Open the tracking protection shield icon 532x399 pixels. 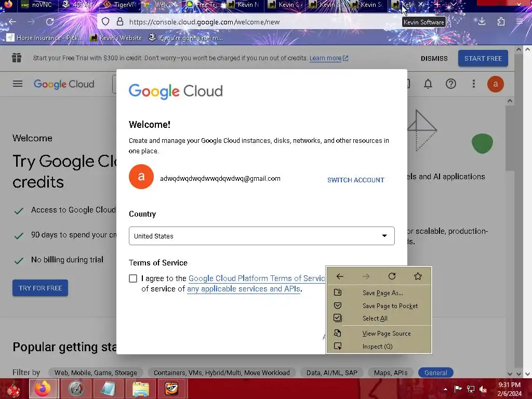point(105,22)
